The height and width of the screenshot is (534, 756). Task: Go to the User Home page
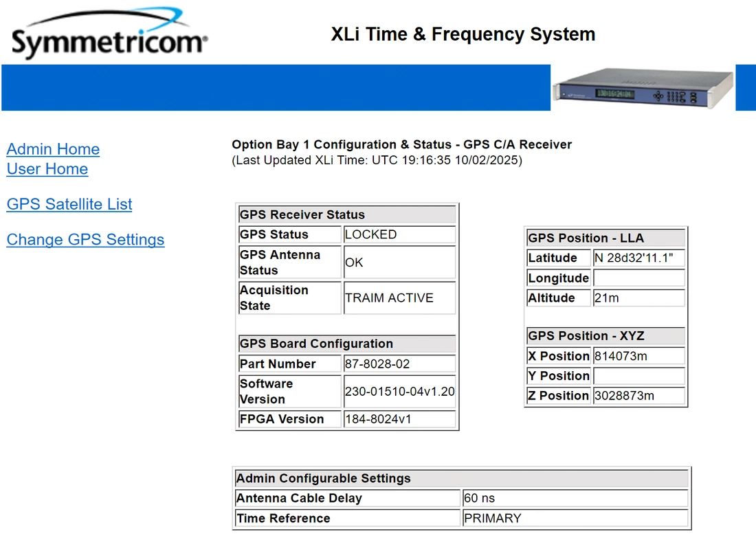(47, 169)
